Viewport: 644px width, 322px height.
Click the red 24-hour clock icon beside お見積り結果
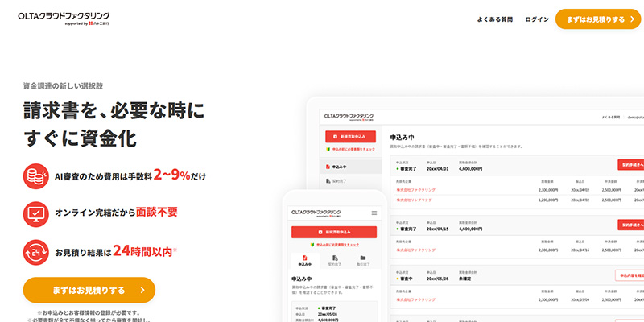point(35,252)
